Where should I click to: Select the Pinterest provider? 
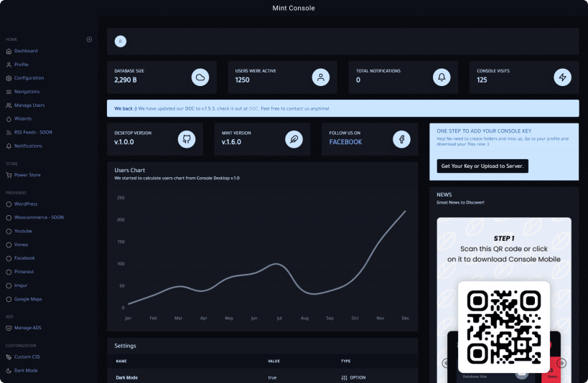click(24, 272)
